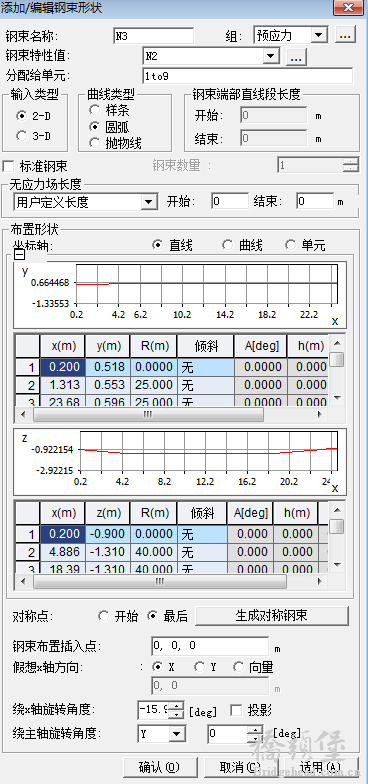The width and height of the screenshot is (368, 784).
Task: Click the horizontal scrollbar of the y table
Action: pos(148,414)
